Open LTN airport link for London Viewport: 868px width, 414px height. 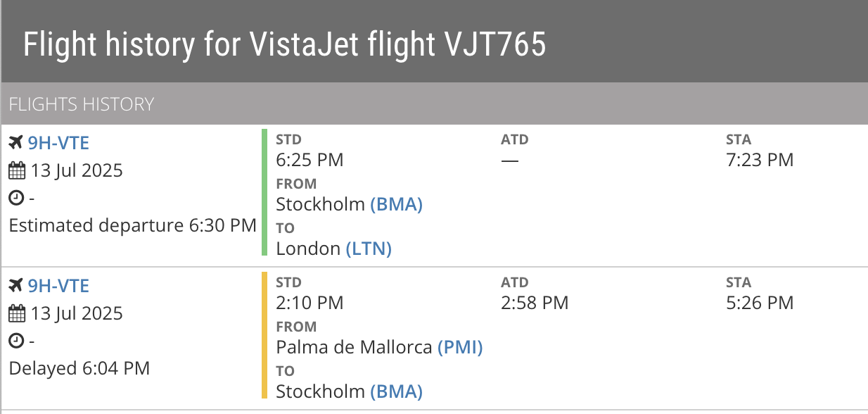(x=369, y=249)
